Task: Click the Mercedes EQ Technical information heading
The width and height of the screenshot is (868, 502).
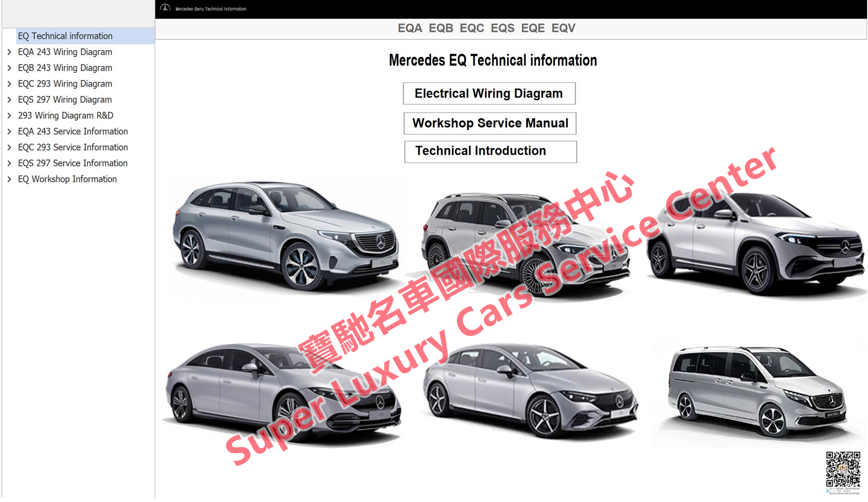Action: 493,60
